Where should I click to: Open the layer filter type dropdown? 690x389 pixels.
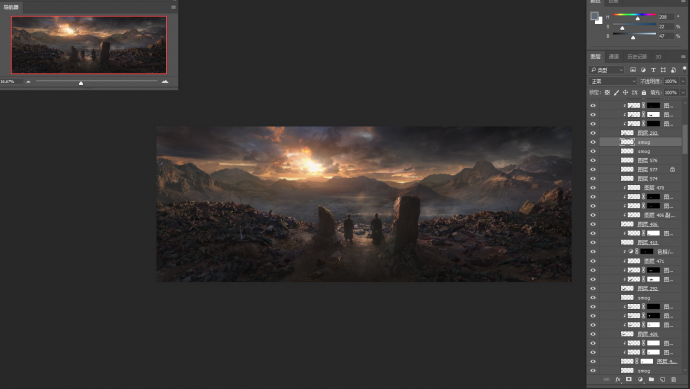point(607,70)
